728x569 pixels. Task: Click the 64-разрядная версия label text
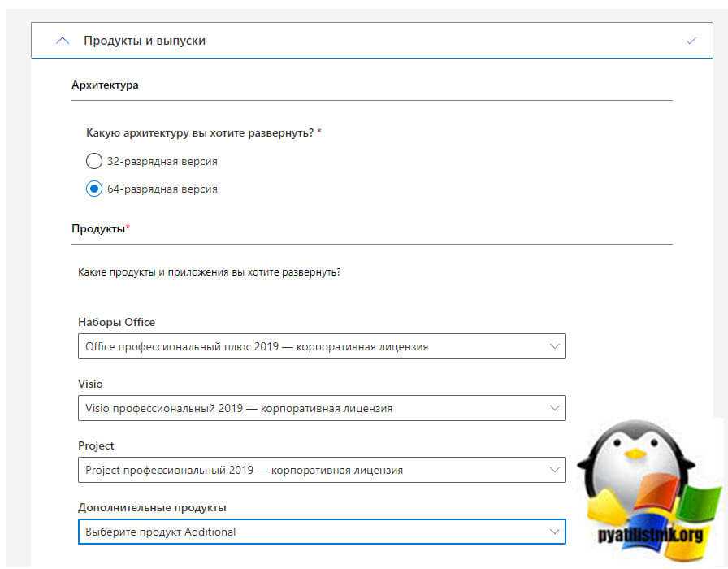(162, 189)
